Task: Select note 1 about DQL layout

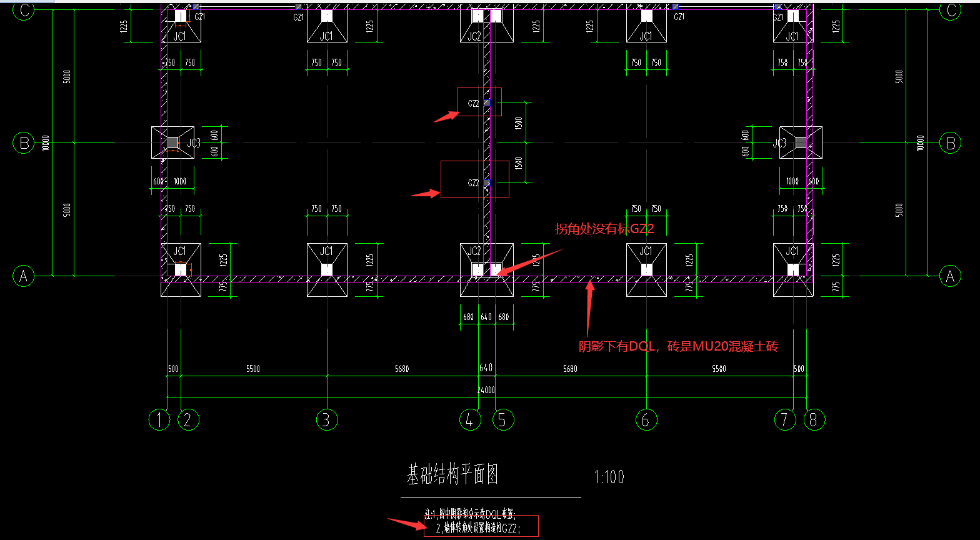Action: coord(469,514)
